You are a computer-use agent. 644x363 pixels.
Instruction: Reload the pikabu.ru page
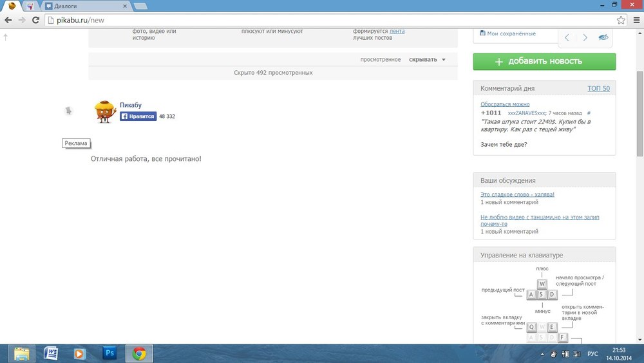(35, 20)
